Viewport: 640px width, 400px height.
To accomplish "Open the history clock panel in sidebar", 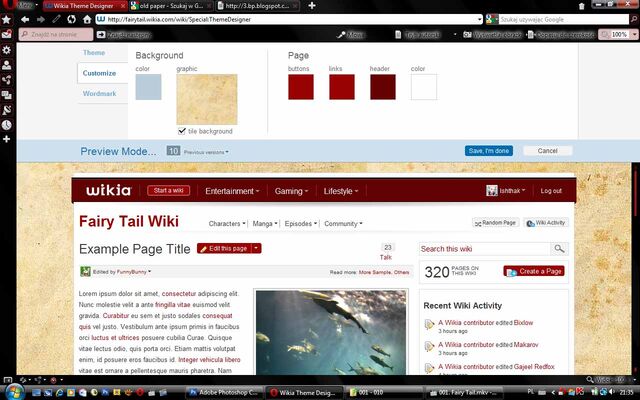I will tap(7, 125).
